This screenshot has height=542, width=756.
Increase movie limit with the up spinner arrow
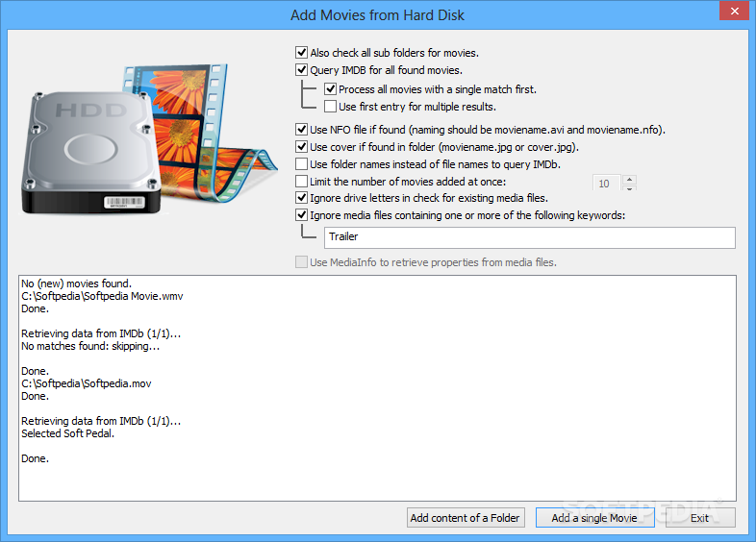tap(629, 179)
